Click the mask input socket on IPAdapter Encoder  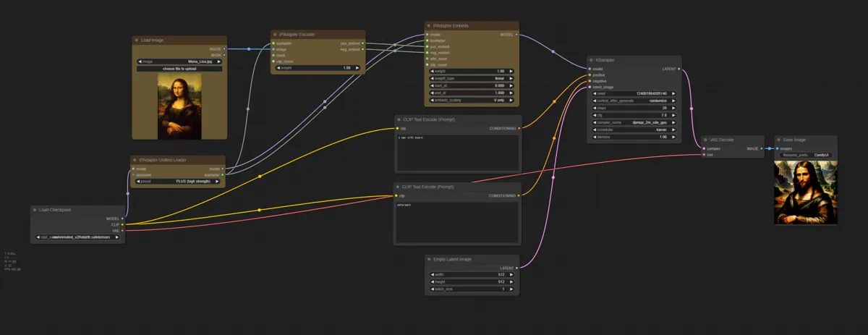[273, 55]
